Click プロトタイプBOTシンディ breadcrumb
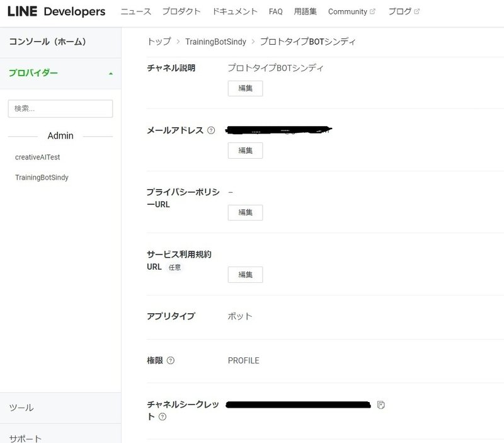This screenshot has width=504, height=443. click(x=307, y=42)
